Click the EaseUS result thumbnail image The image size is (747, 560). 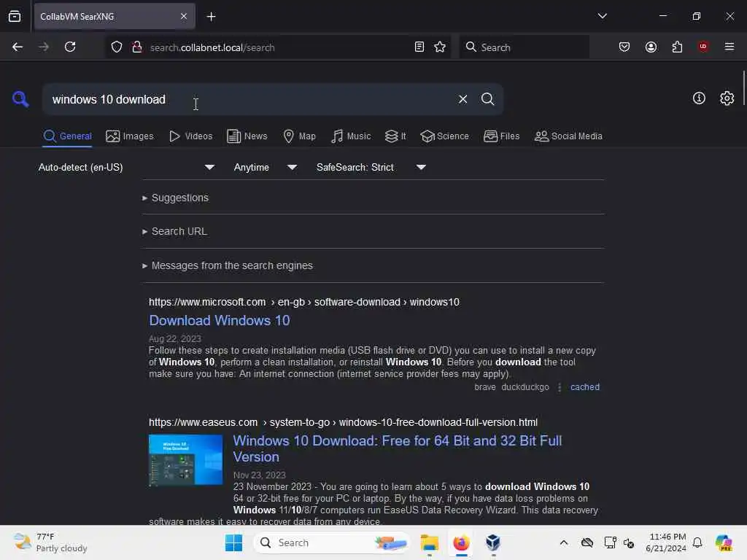tap(186, 460)
